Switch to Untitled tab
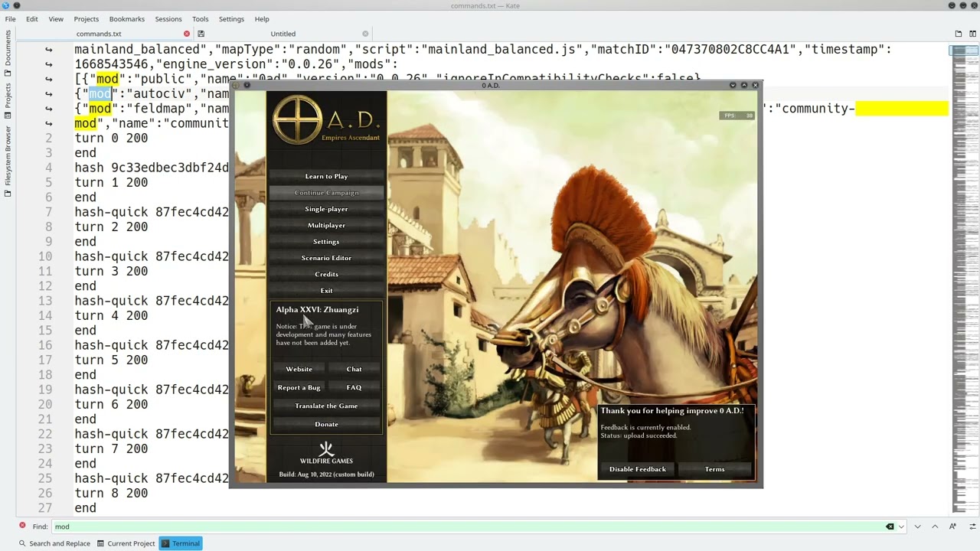 tap(283, 34)
